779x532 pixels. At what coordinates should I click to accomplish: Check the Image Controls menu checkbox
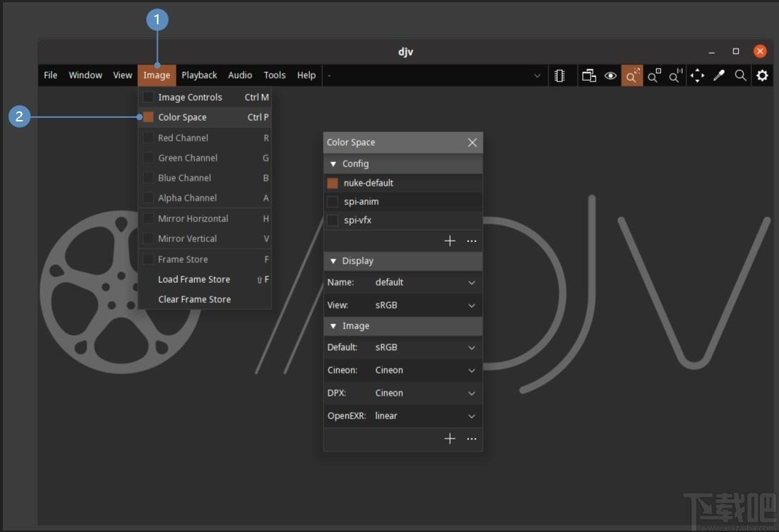tap(148, 97)
